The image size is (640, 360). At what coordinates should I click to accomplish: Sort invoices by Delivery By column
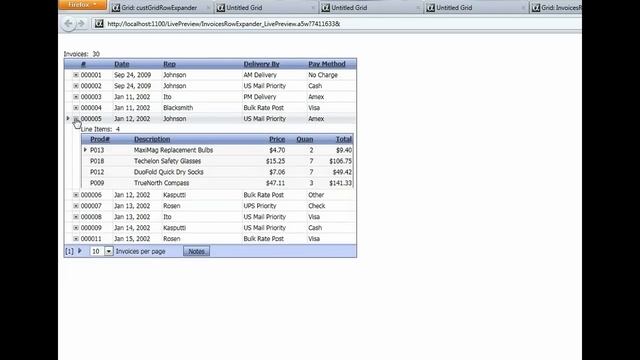click(262, 64)
